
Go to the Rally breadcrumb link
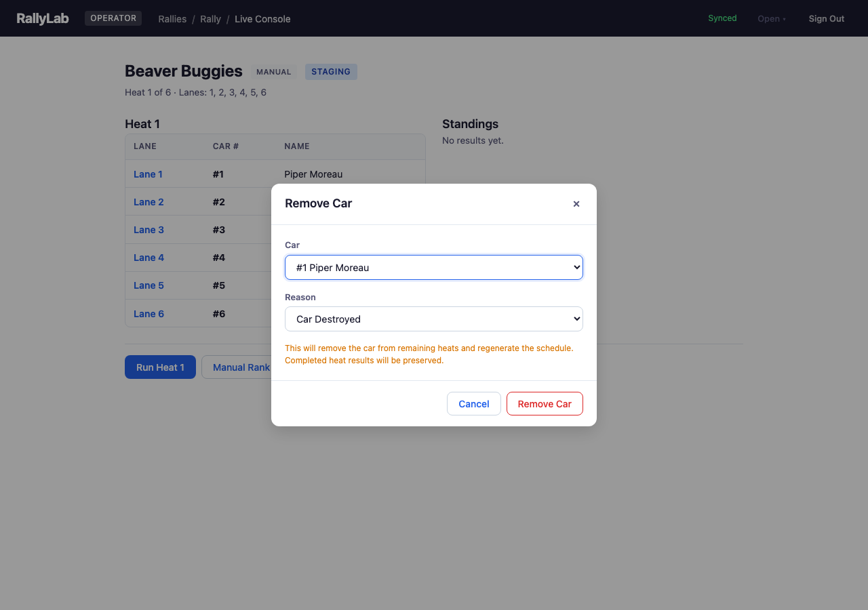[x=210, y=19]
